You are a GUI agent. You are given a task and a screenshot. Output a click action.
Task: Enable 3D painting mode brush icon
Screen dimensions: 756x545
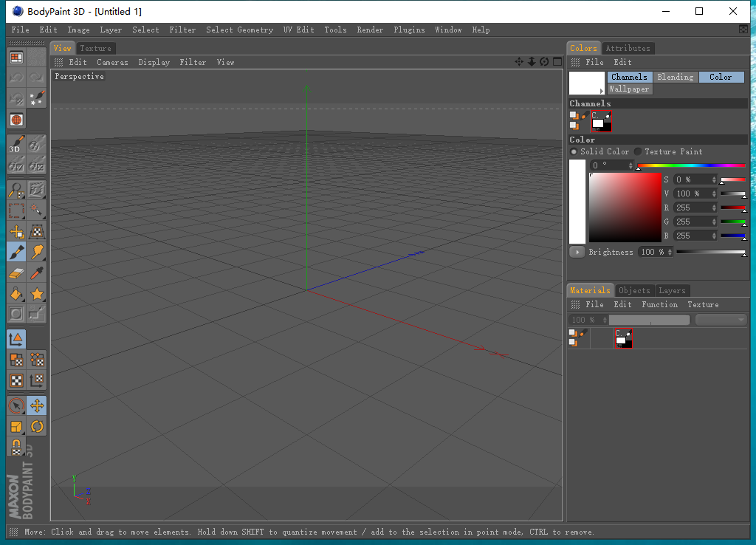pyautogui.click(x=16, y=144)
